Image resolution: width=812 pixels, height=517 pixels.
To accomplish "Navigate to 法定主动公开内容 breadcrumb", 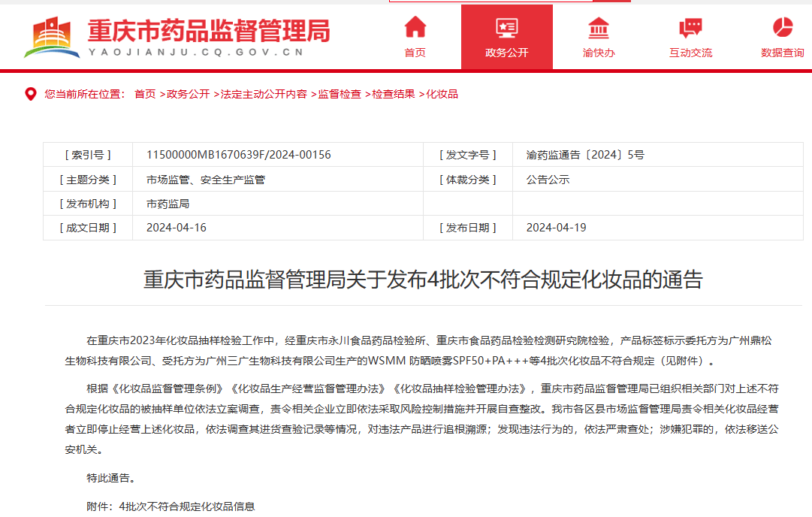I will point(264,94).
